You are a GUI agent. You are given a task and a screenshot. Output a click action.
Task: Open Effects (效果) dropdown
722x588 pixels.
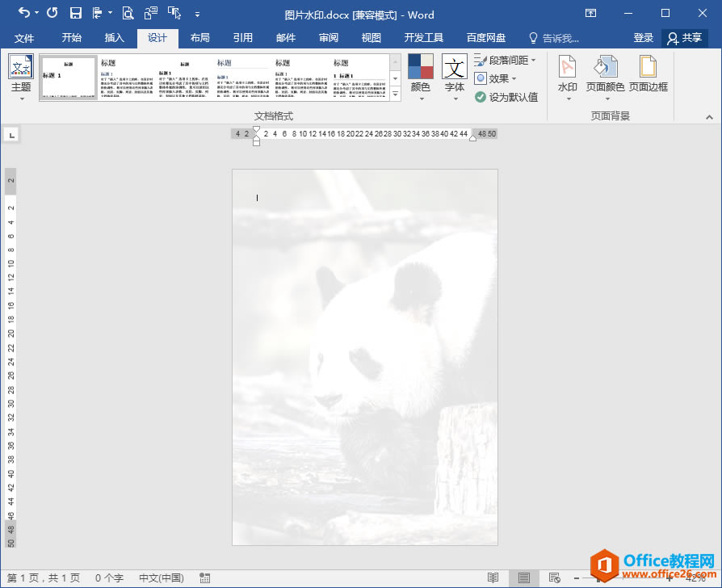495,78
